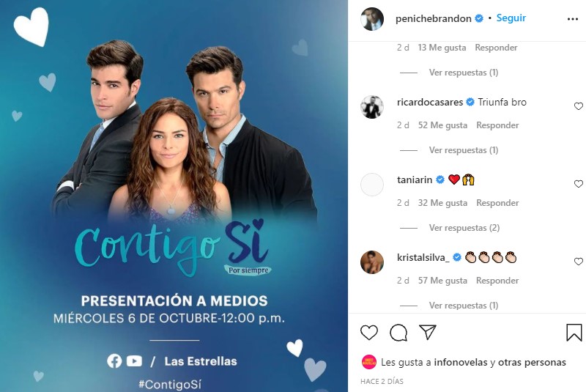Open the Contigo Sí poster image
Screen dimensions: 586x392
coord(174,196)
